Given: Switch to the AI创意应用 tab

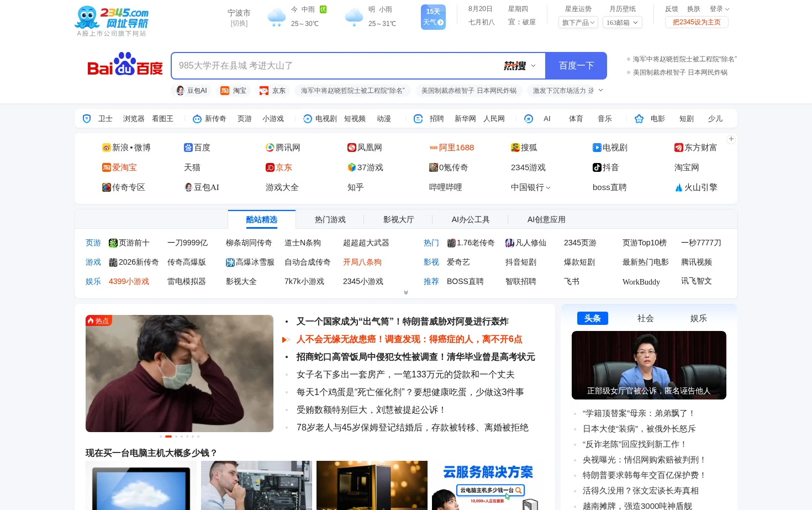Looking at the screenshot, I should (546, 219).
